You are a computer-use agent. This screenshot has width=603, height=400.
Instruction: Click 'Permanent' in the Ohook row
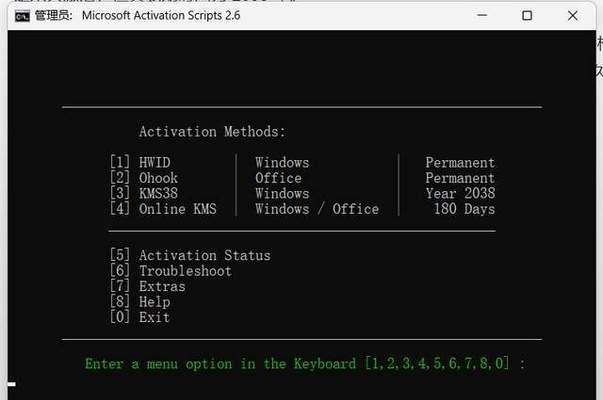[460, 178]
